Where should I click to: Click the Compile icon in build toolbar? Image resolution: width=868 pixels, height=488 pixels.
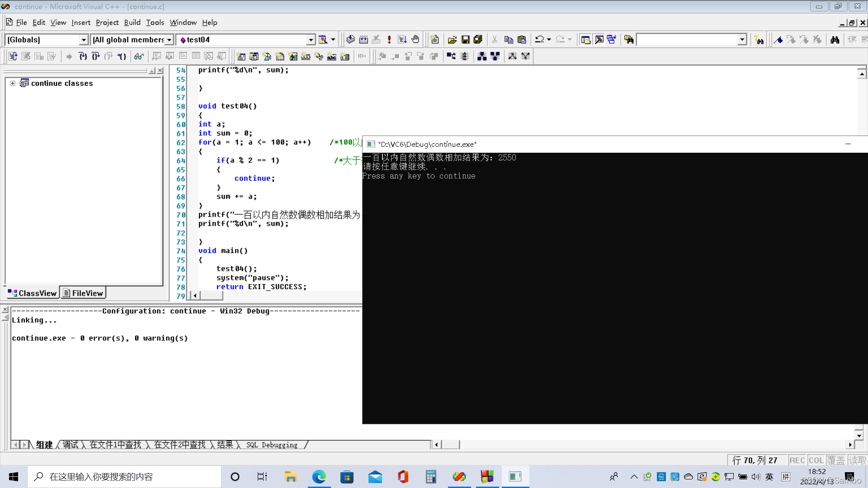(x=350, y=40)
